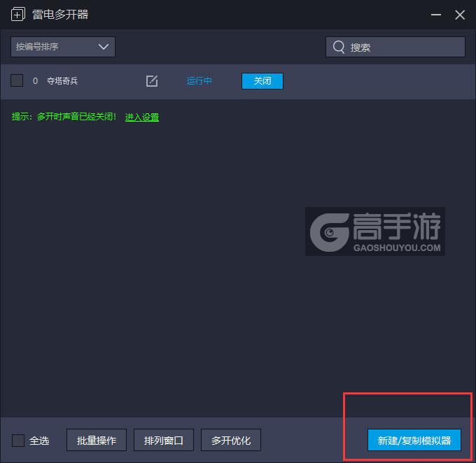Click the 排列窗口 arrange windows button
The width and height of the screenshot is (476, 463).
[164, 440]
